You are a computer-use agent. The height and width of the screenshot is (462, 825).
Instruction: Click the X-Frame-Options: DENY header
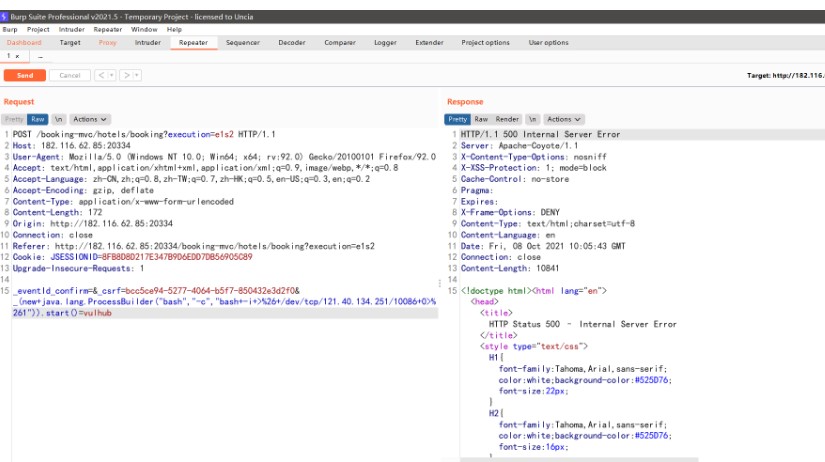click(510, 212)
